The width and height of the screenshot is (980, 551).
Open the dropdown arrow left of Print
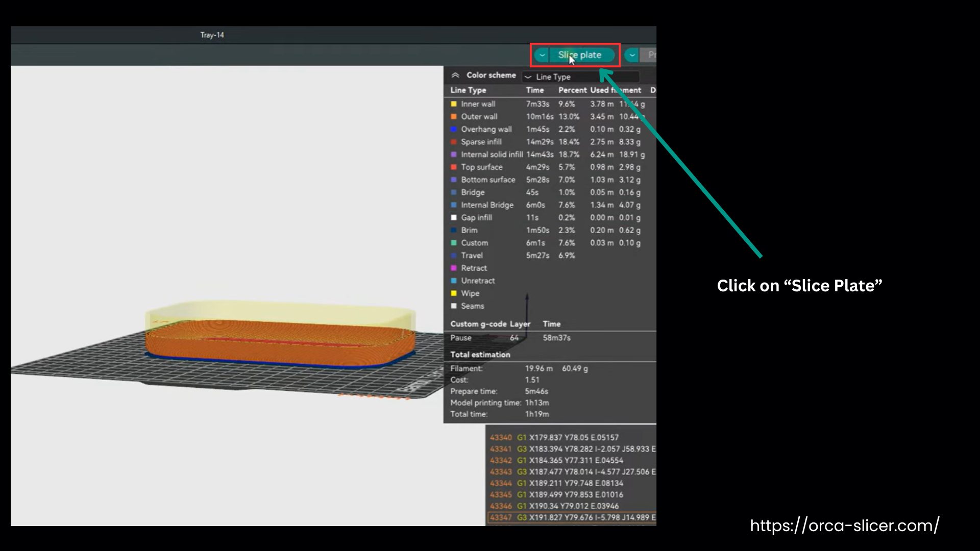[632, 55]
